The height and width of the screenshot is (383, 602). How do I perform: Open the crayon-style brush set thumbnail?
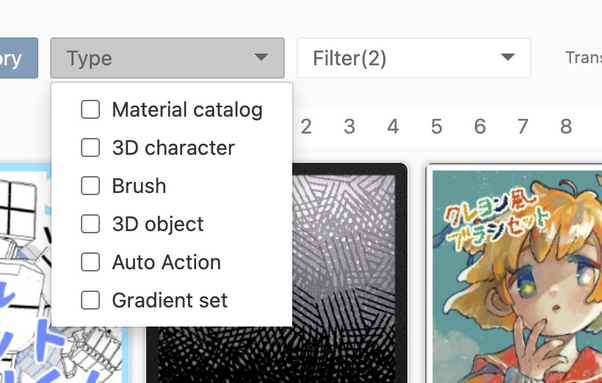point(514,273)
